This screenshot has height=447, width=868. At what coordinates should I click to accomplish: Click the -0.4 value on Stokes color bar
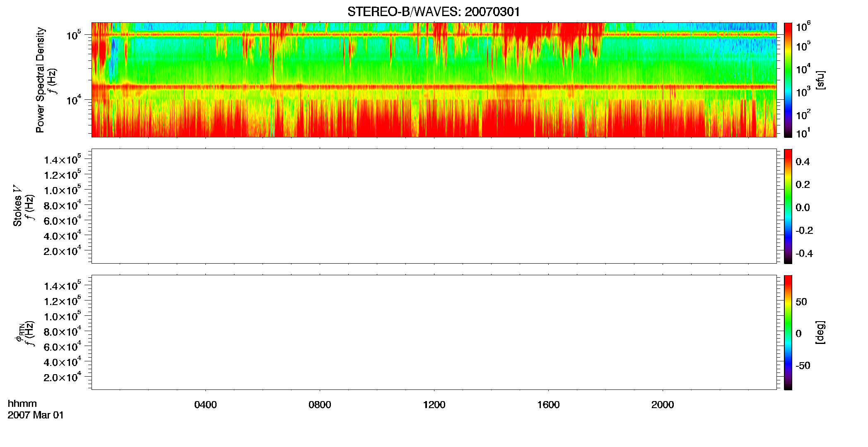click(x=804, y=253)
